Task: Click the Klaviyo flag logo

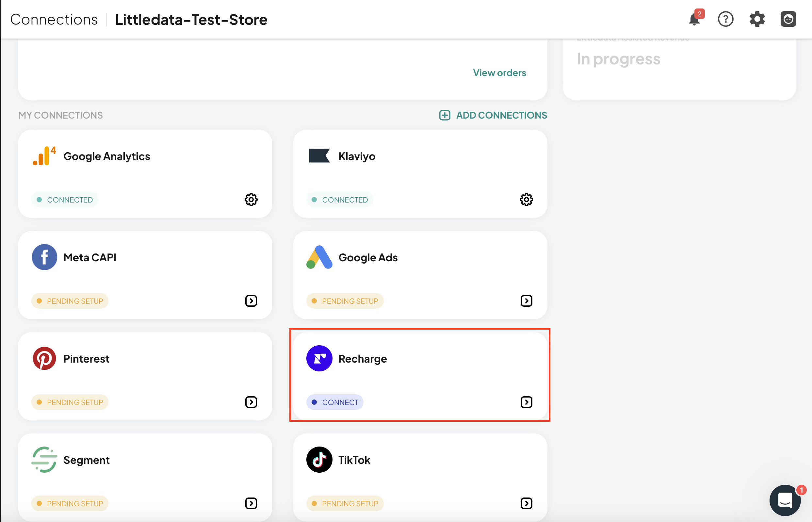Action: (319, 156)
